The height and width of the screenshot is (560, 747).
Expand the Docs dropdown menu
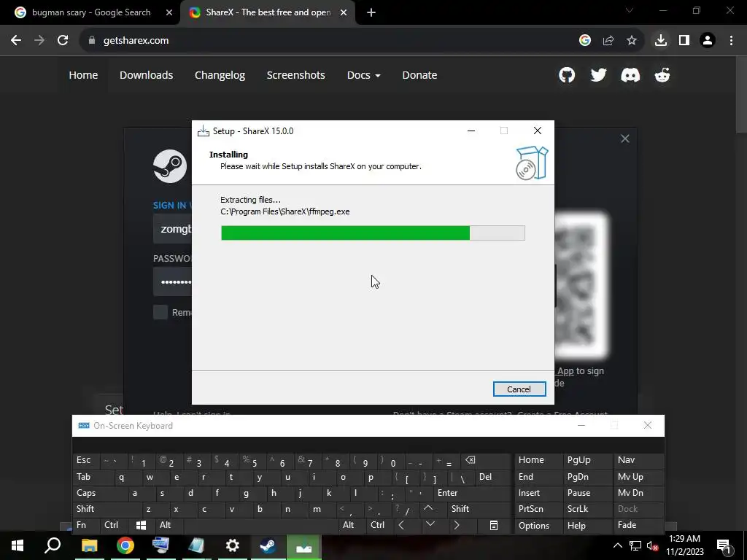point(363,75)
